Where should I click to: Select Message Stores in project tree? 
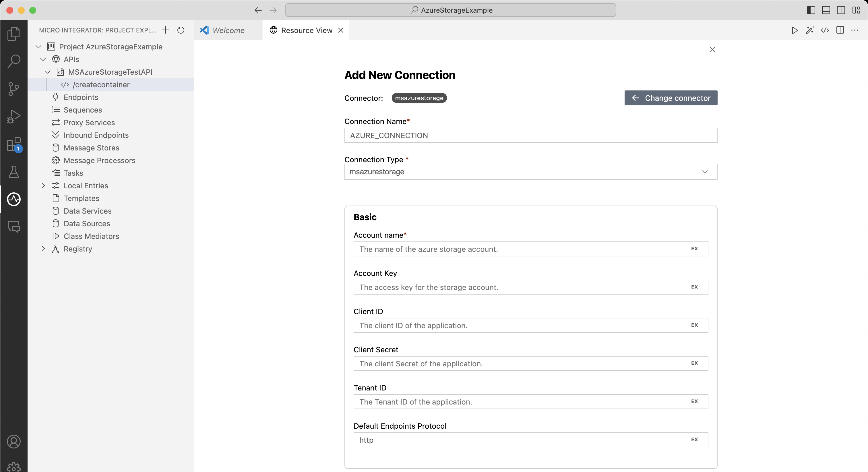[111, 148]
